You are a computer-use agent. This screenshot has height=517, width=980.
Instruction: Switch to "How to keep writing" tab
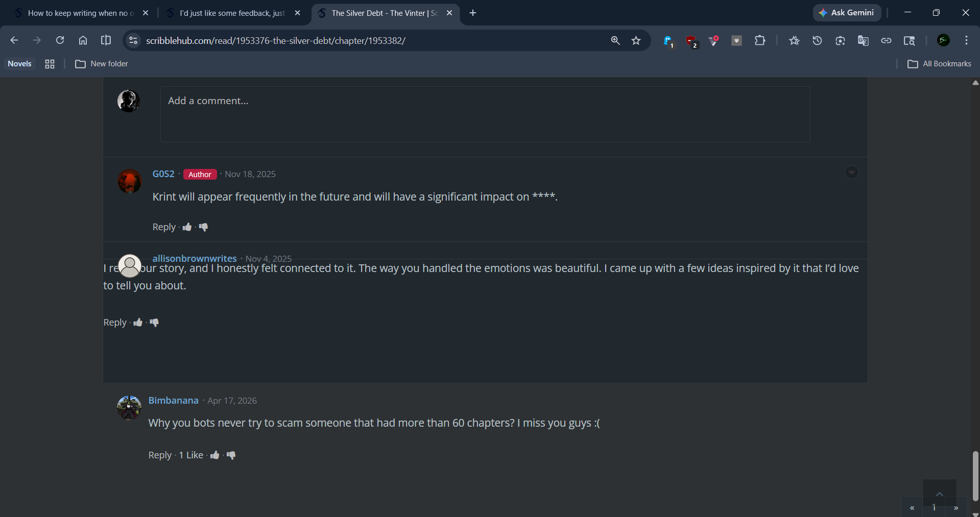click(79, 13)
